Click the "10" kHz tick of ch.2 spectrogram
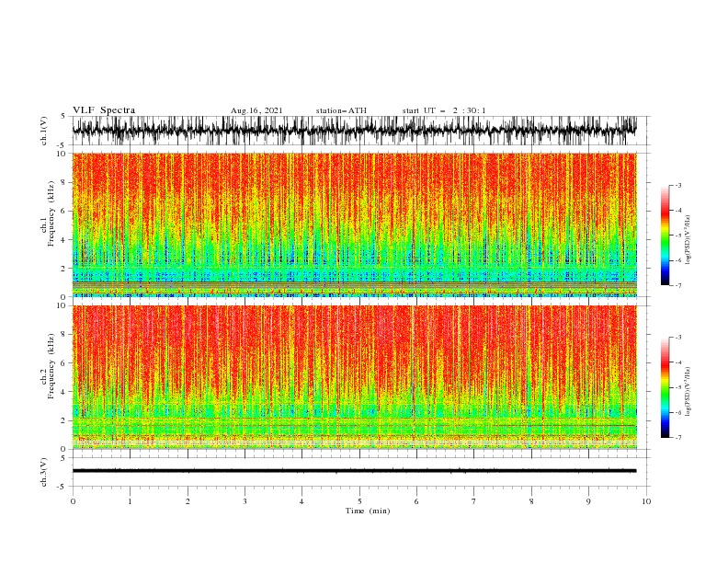Screen dimensions: 728x563 click(x=63, y=305)
